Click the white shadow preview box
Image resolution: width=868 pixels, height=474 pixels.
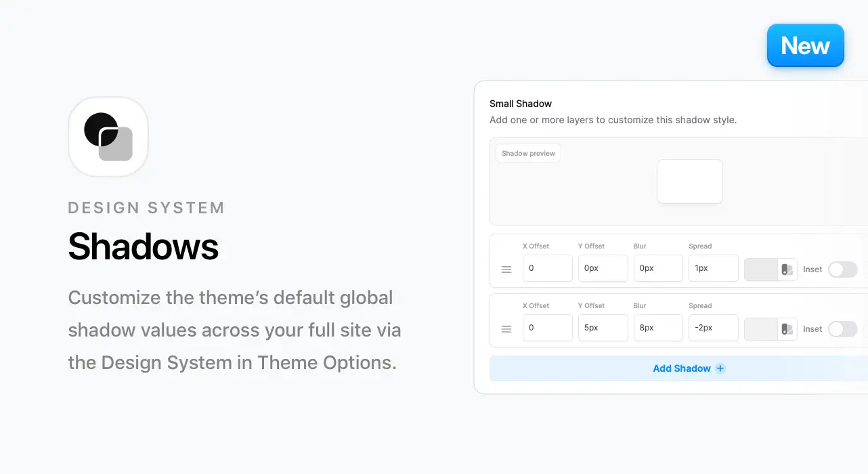click(690, 181)
